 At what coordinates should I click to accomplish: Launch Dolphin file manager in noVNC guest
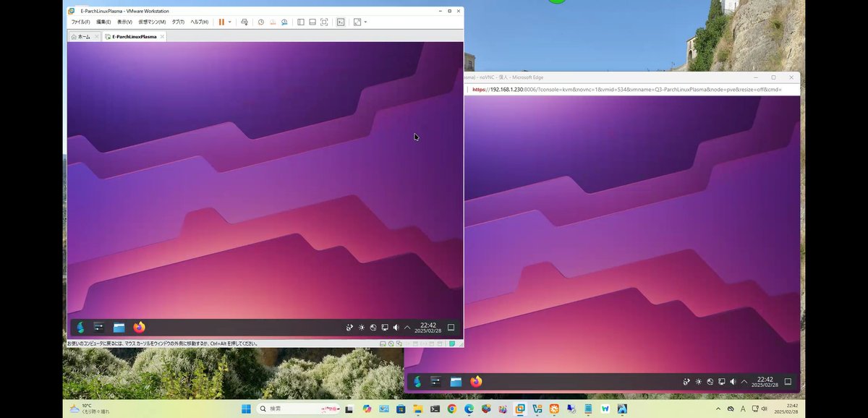coord(456,382)
